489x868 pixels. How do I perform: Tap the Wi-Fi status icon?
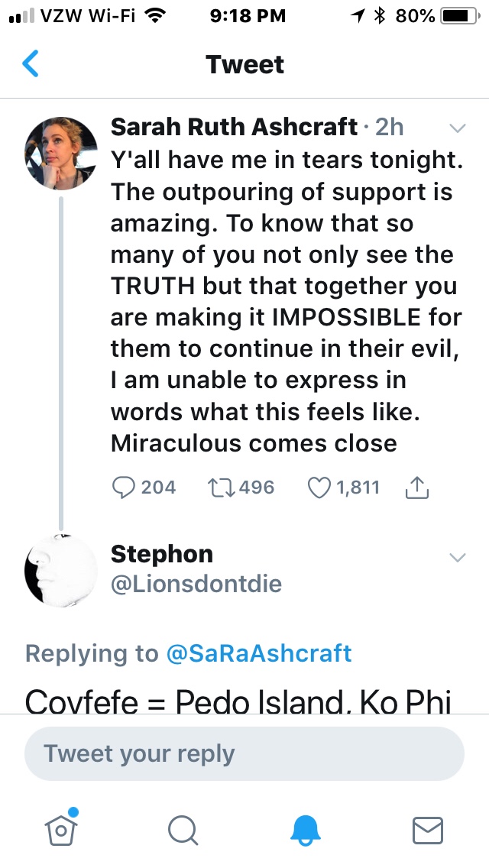[x=156, y=15]
